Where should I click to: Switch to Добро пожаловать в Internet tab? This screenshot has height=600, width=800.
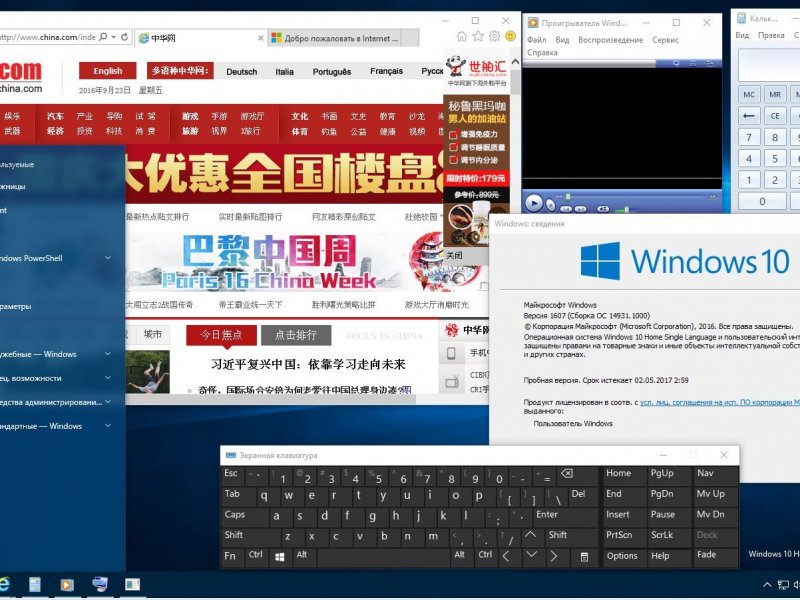[x=335, y=38]
